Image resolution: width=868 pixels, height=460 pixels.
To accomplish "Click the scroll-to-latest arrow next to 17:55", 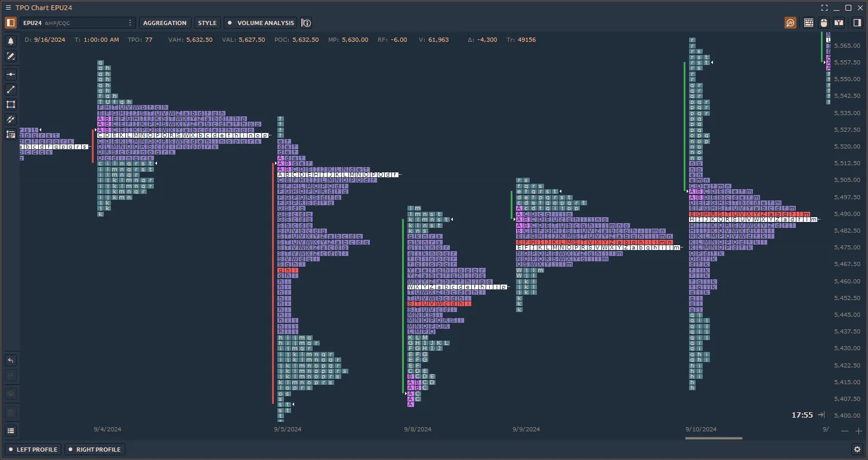I will pyautogui.click(x=821, y=415).
